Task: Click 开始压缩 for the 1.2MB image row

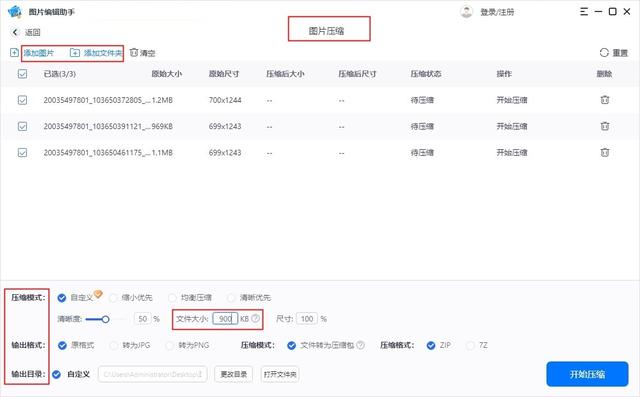Action: click(512, 100)
